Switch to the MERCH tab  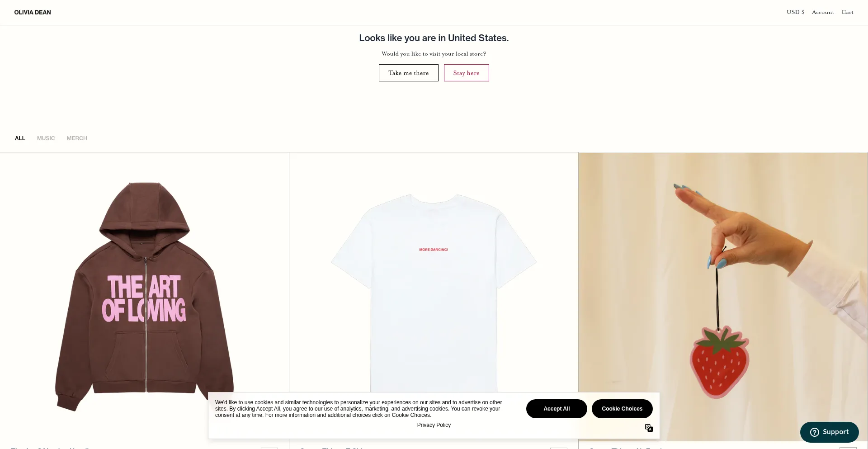click(77, 138)
